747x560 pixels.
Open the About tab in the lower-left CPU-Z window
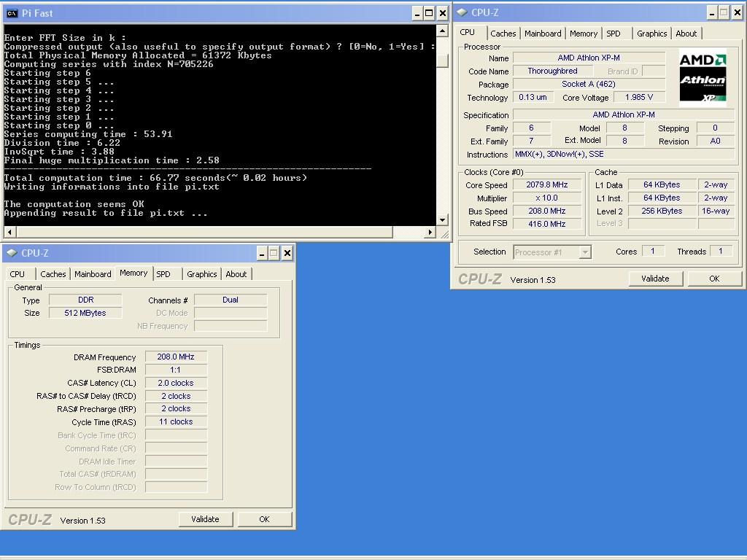(236, 274)
